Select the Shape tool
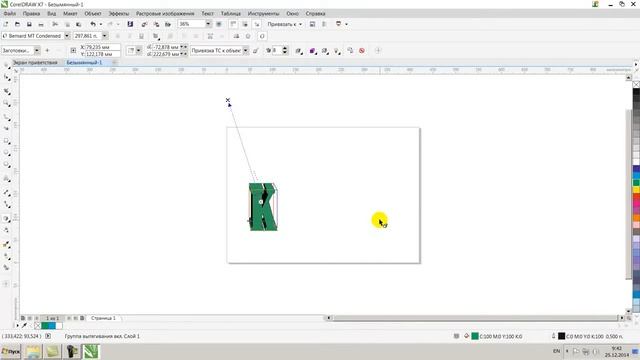This screenshot has width=640, height=360. [7, 78]
